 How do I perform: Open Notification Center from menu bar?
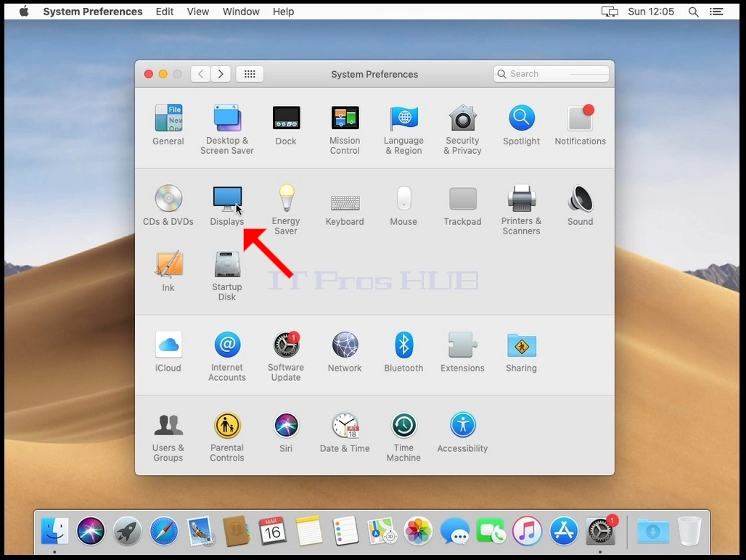tap(716, 12)
